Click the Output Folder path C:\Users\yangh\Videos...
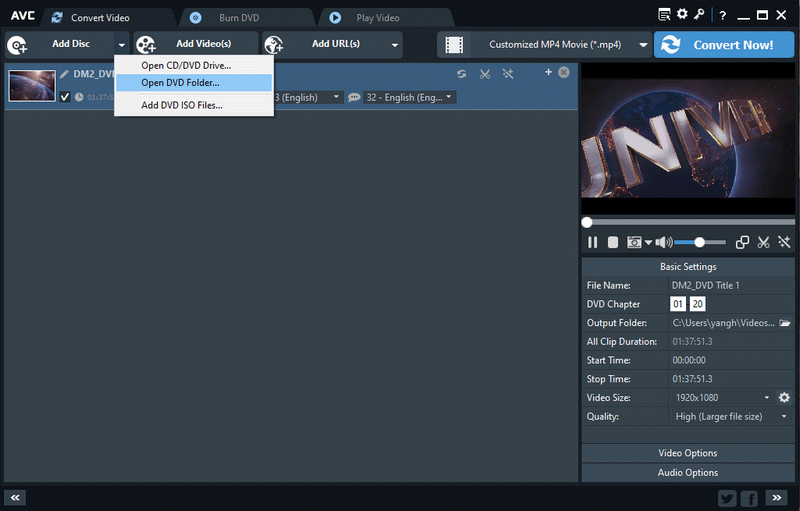800x511 pixels. pos(723,323)
